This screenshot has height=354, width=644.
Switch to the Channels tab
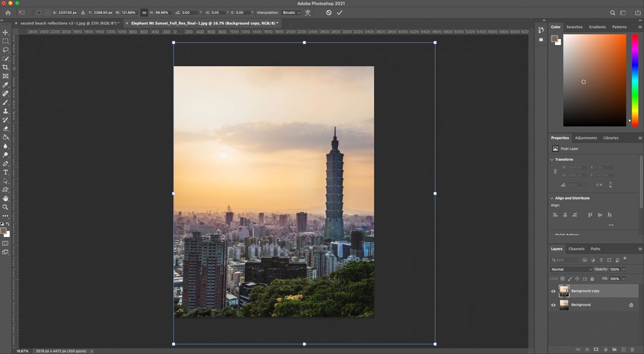[576, 248]
